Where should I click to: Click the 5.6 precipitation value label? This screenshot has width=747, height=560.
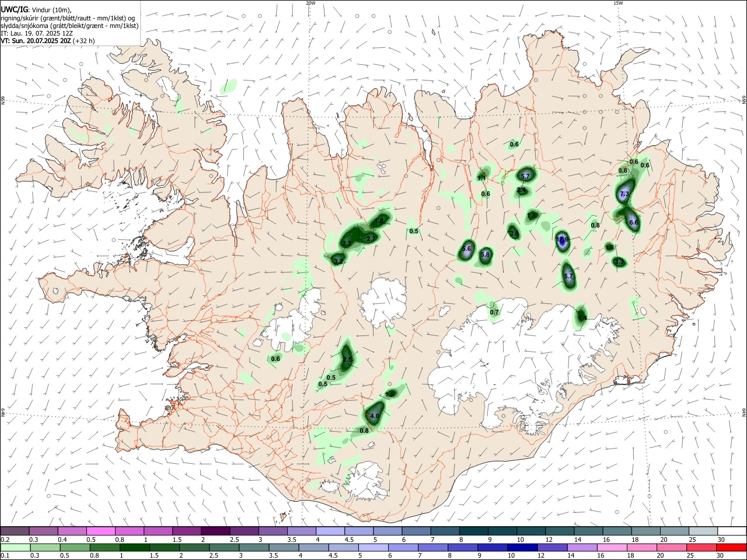[x=466, y=249]
